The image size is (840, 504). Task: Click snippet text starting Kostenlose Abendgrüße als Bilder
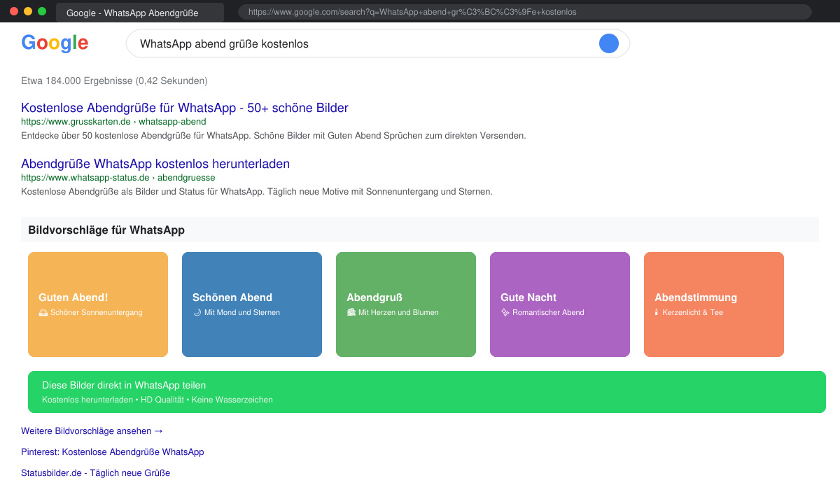[257, 191]
